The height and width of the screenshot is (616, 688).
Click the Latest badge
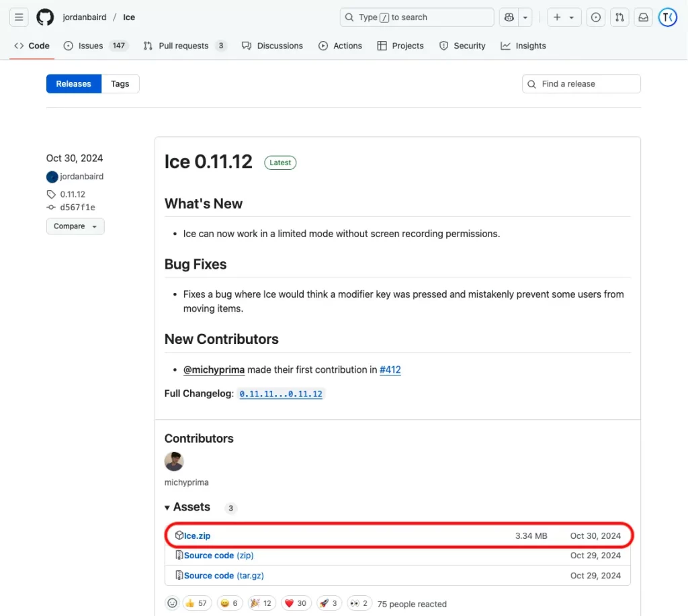click(x=280, y=163)
